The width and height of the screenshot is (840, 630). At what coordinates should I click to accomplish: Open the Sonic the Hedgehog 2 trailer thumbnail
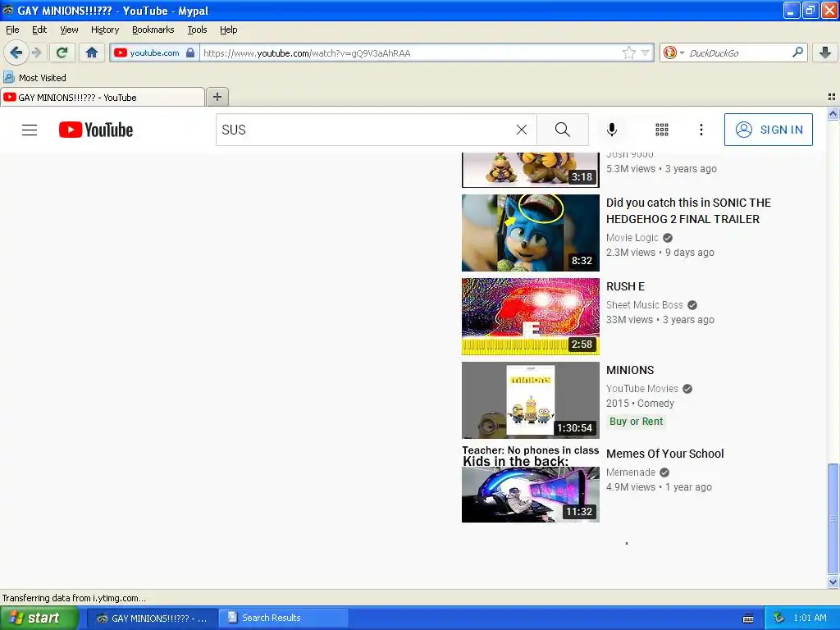point(531,232)
